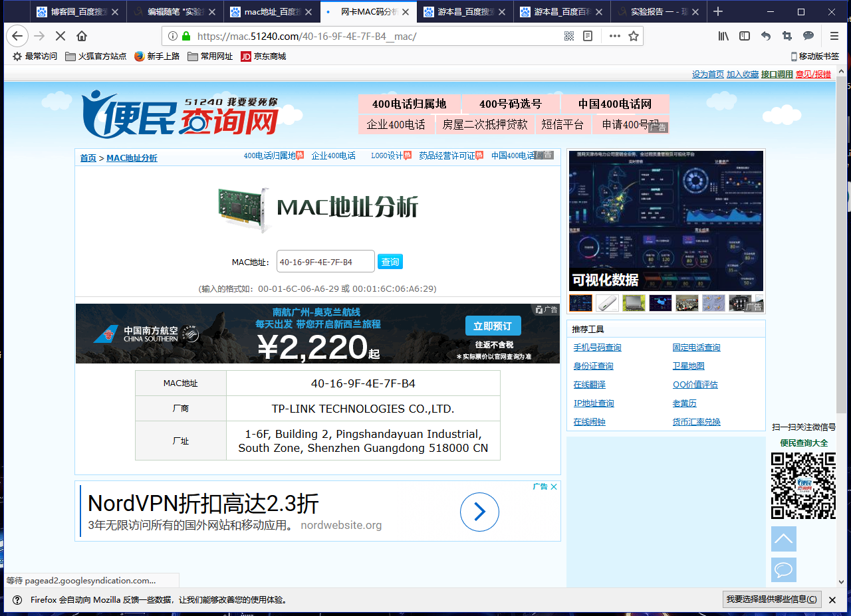The width and height of the screenshot is (851, 616).
Task: Select the TP-LINK TECHNOLOGIES CO.,LTD. cell
Action: [x=363, y=409]
